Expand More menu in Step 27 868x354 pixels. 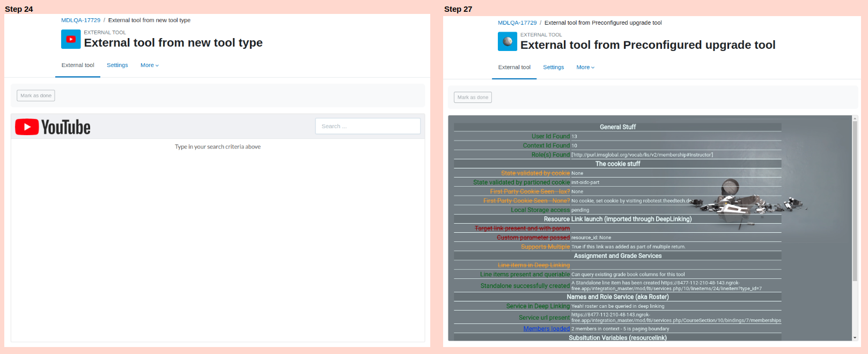pos(585,68)
